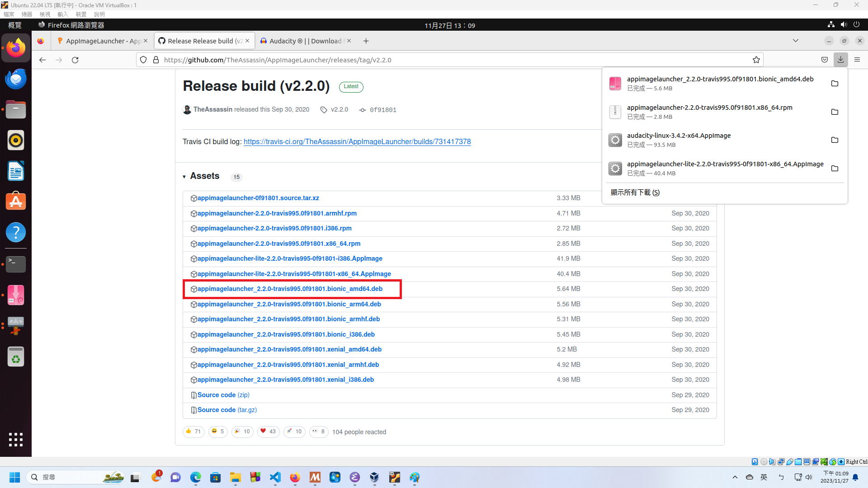Save page to Pocket via pocket icon
The image size is (868, 488).
824,59
